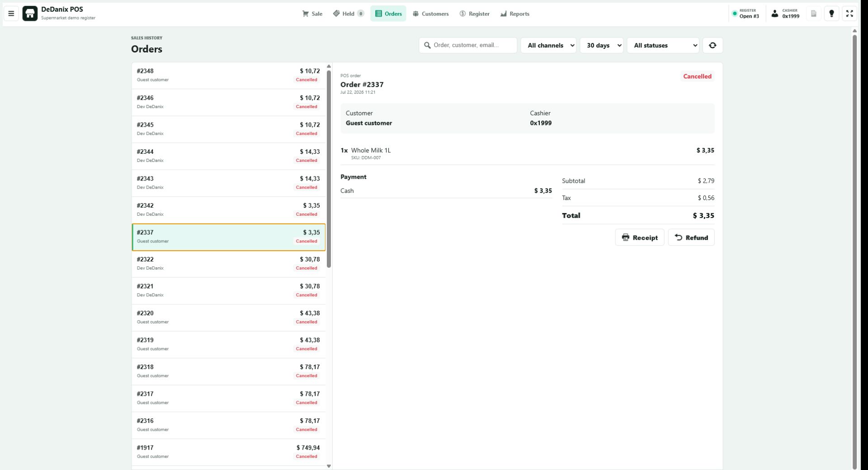
Task: Refresh the orders list
Action: (x=713, y=45)
